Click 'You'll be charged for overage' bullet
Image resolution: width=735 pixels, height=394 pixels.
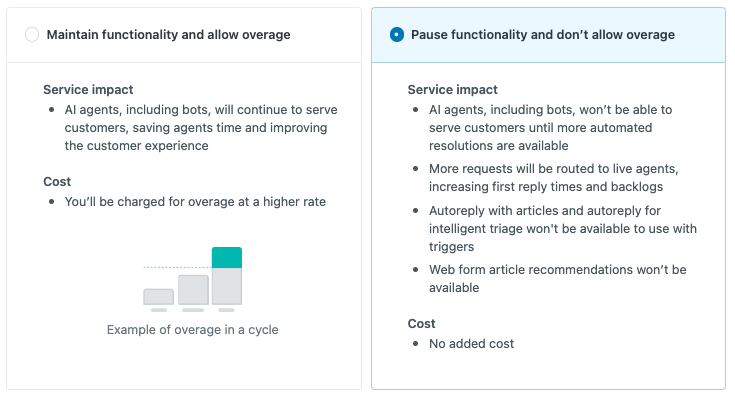click(195, 202)
